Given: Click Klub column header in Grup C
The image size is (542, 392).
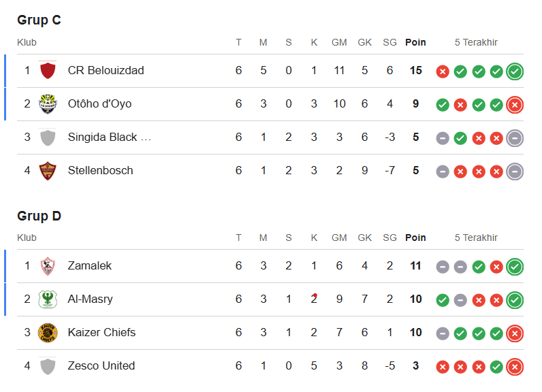Looking at the screenshot, I should [x=27, y=42].
